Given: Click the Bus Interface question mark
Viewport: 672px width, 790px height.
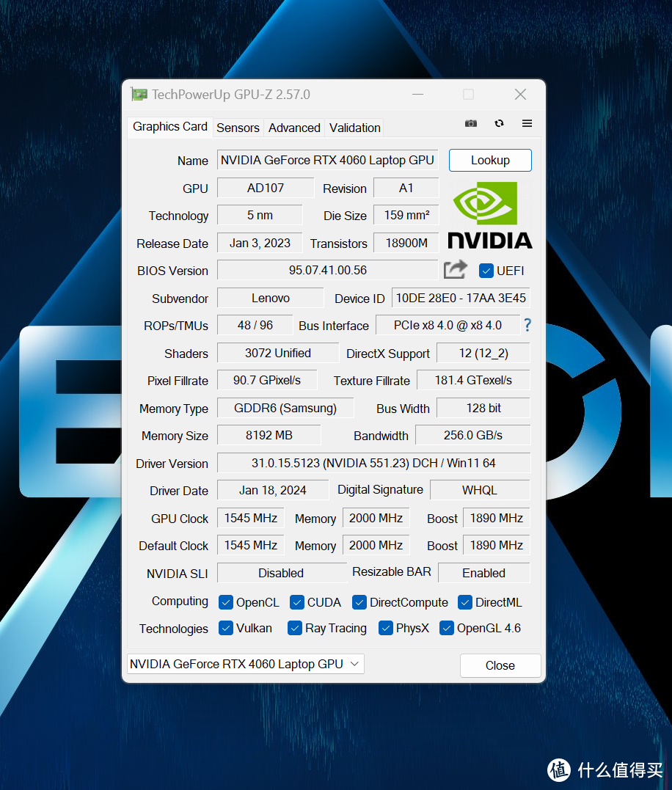Looking at the screenshot, I should tap(527, 325).
